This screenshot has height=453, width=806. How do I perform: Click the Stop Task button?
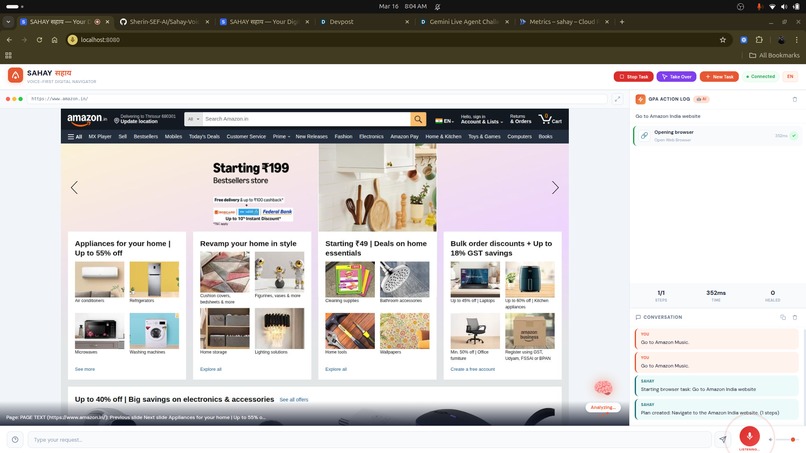[633, 77]
